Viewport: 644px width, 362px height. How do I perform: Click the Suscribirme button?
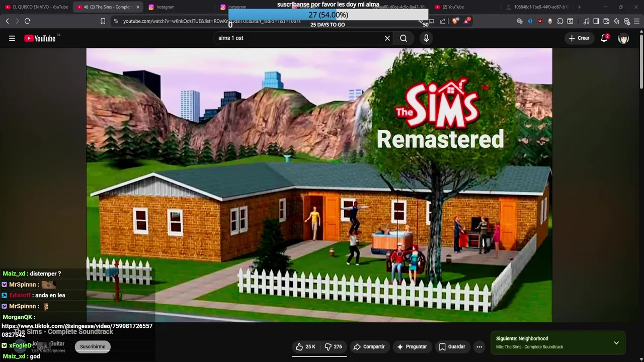pos(93,346)
